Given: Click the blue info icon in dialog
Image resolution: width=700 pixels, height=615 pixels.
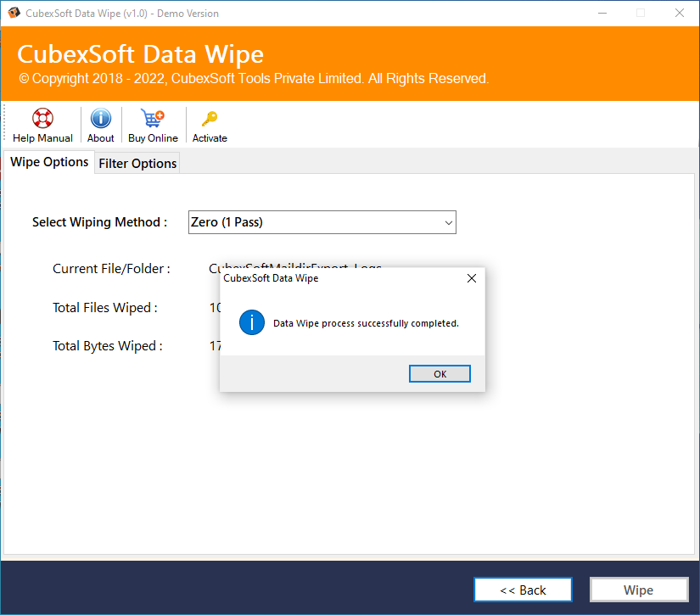Looking at the screenshot, I should pyautogui.click(x=252, y=322).
